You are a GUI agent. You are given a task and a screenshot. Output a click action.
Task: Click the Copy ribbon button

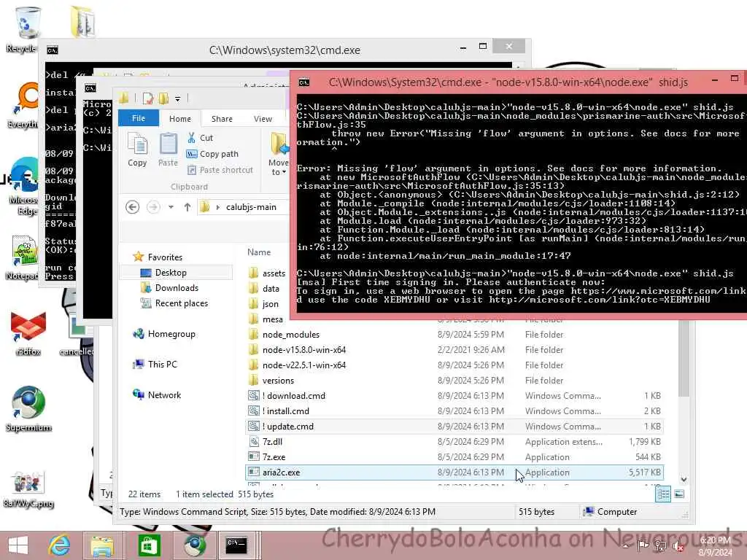pyautogui.click(x=138, y=150)
